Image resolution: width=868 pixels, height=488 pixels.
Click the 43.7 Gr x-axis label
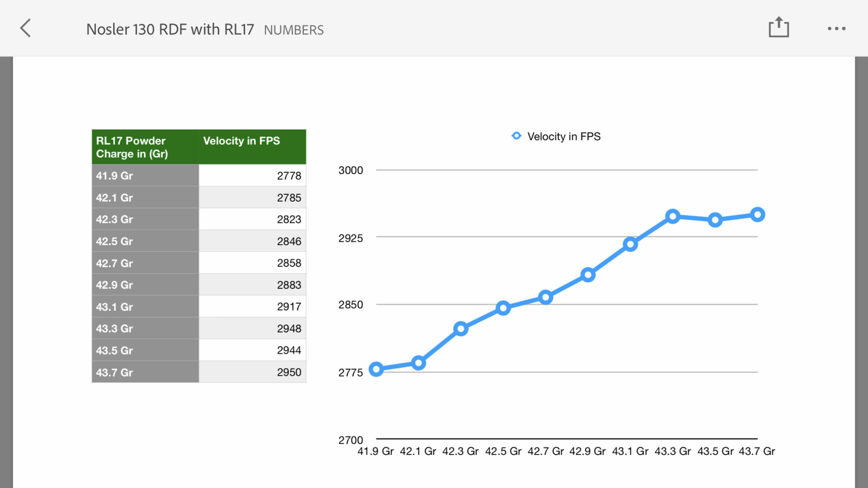pos(757,451)
